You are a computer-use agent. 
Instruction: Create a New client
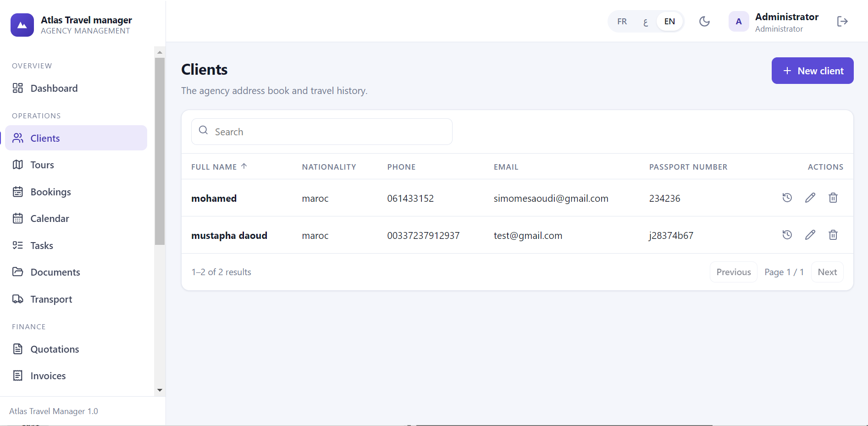pyautogui.click(x=813, y=71)
